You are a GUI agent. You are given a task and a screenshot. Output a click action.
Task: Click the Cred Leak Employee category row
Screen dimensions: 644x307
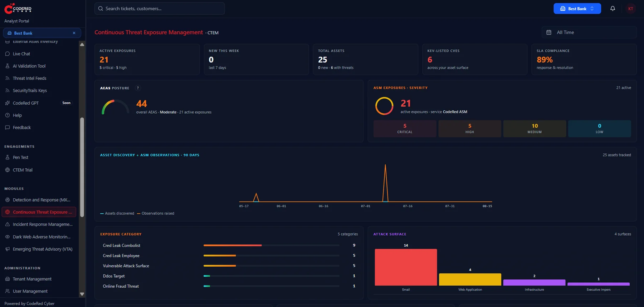[x=229, y=256]
